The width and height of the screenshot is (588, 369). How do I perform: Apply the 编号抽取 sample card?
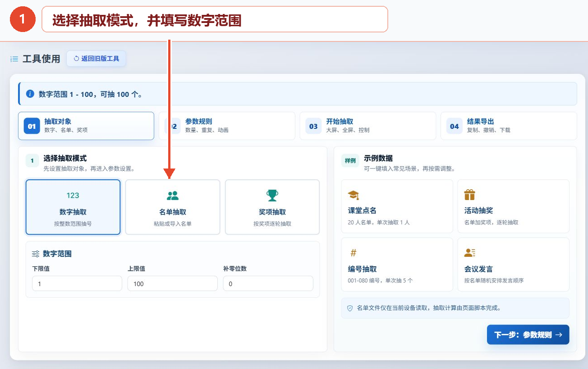click(397, 264)
